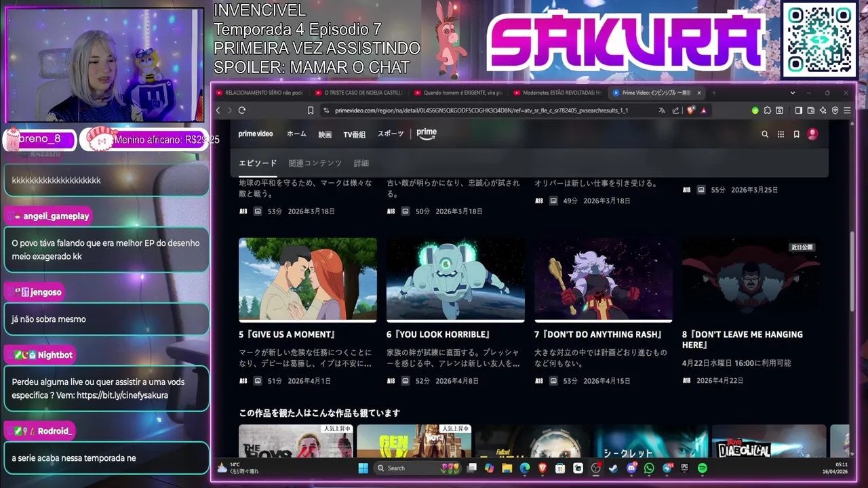The width and height of the screenshot is (868, 488).
Task: Toggle the Brave sidebar panel icon
Action: click(798, 110)
